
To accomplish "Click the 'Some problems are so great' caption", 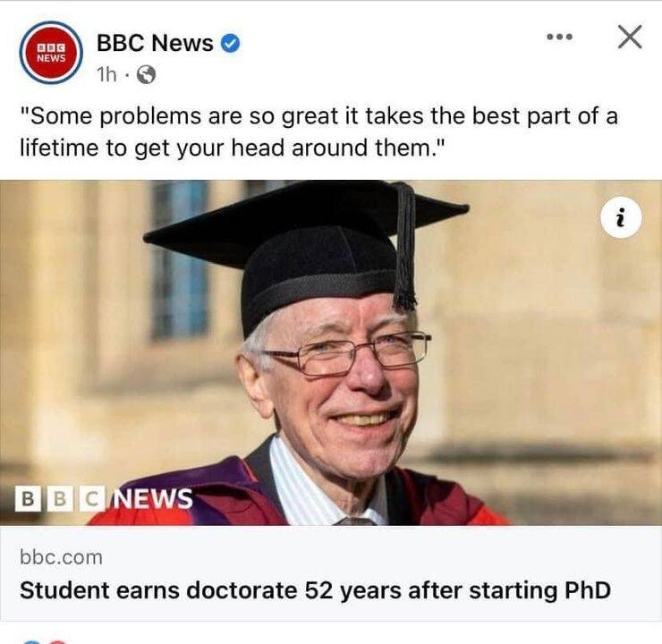I will 318,116.
